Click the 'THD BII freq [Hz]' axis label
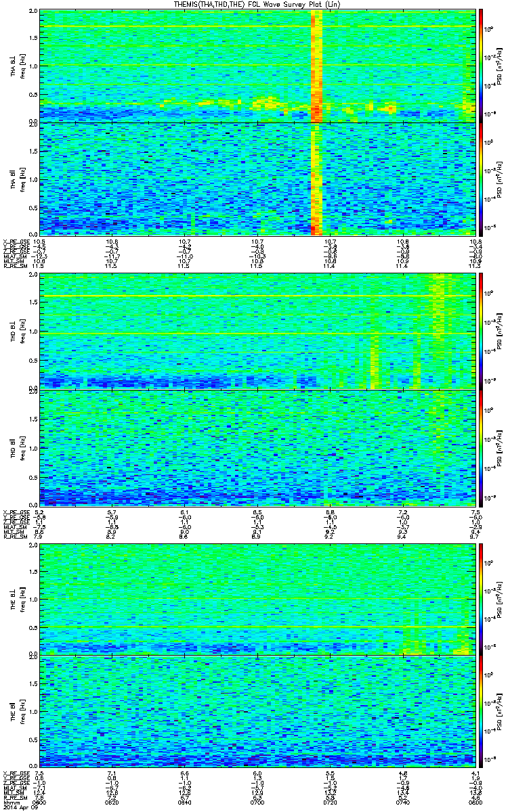The image size is (508, 812). point(17,447)
